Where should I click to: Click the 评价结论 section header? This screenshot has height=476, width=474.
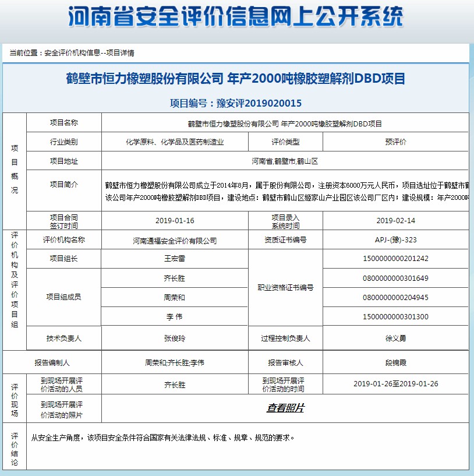point(15,449)
